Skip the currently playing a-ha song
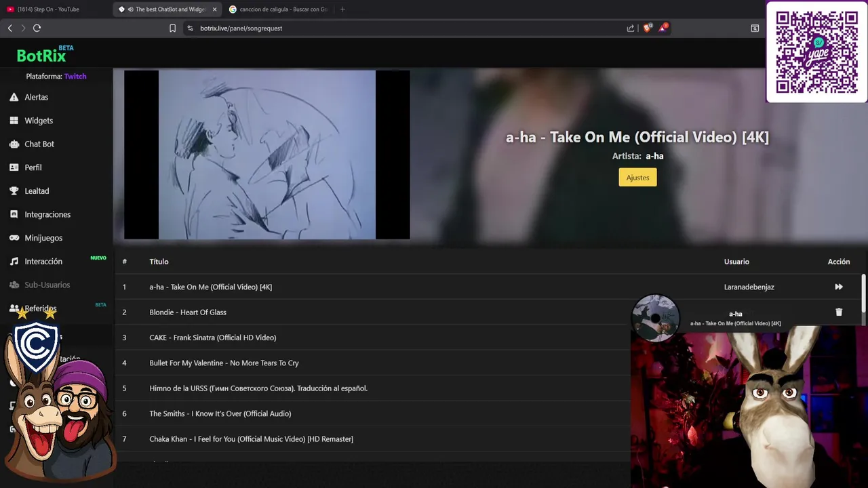 click(x=839, y=287)
